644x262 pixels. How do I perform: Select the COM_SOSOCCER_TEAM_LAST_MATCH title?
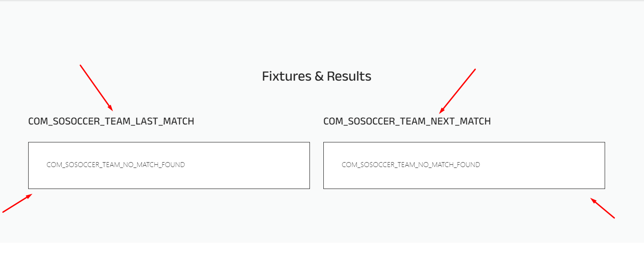click(111, 121)
